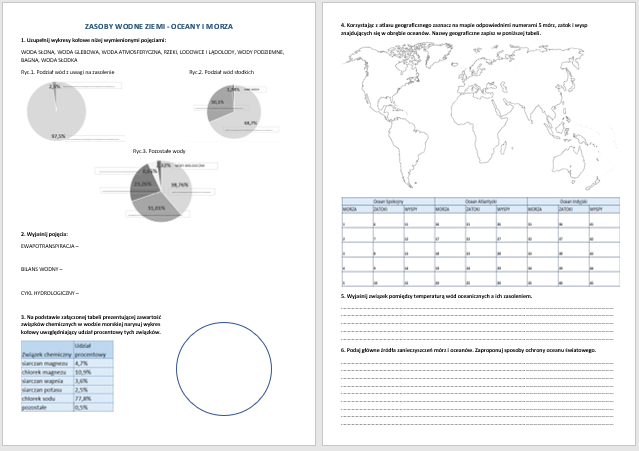This screenshot has width=639, height=451.
Task: Click first dotted answer line under question 5
Action: tap(478, 309)
